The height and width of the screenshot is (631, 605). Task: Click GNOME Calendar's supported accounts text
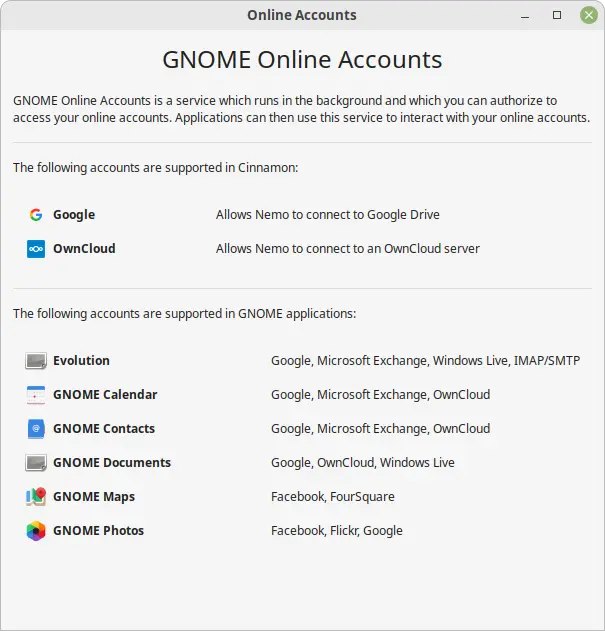point(380,395)
